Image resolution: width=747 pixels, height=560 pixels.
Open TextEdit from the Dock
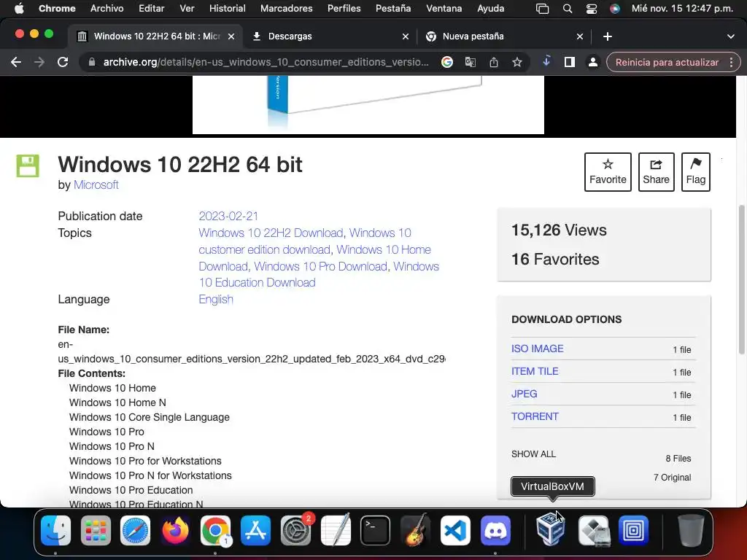point(336,531)
